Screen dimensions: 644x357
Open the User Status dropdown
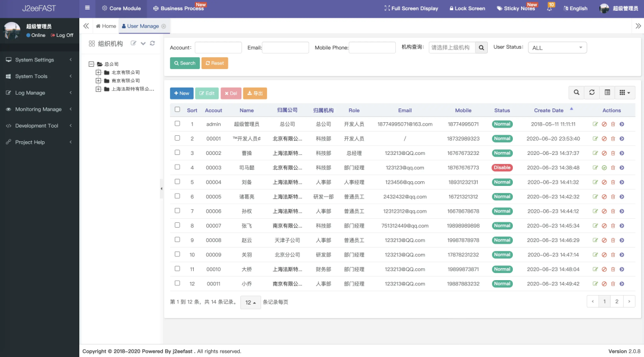pos(557,48)
